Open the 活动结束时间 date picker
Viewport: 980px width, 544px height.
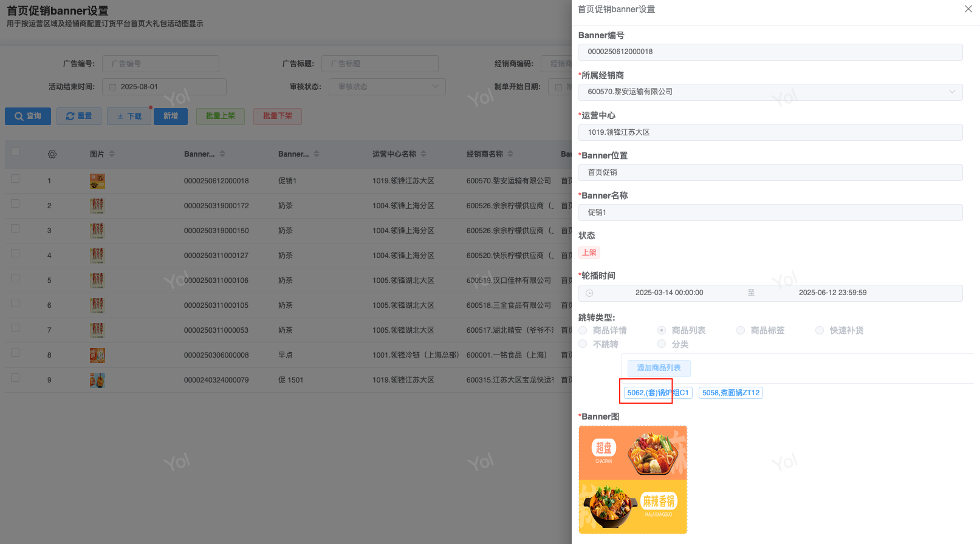coord(164,87)
